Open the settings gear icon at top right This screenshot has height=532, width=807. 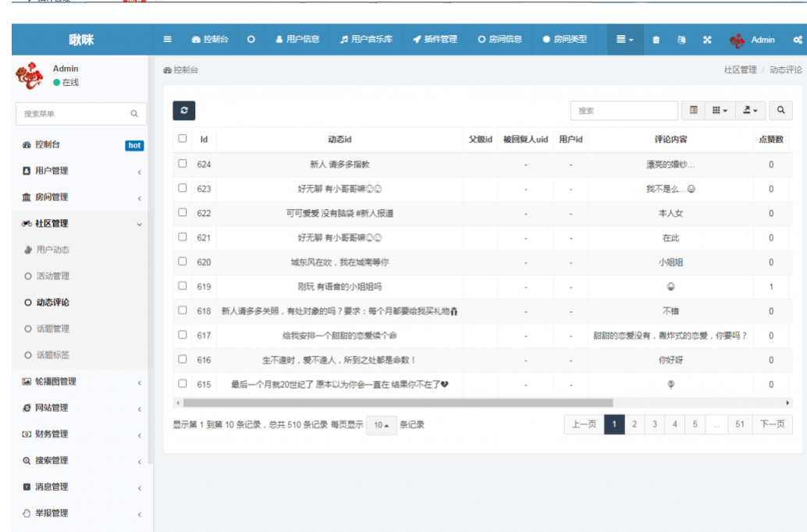click(x=798, y=40)
